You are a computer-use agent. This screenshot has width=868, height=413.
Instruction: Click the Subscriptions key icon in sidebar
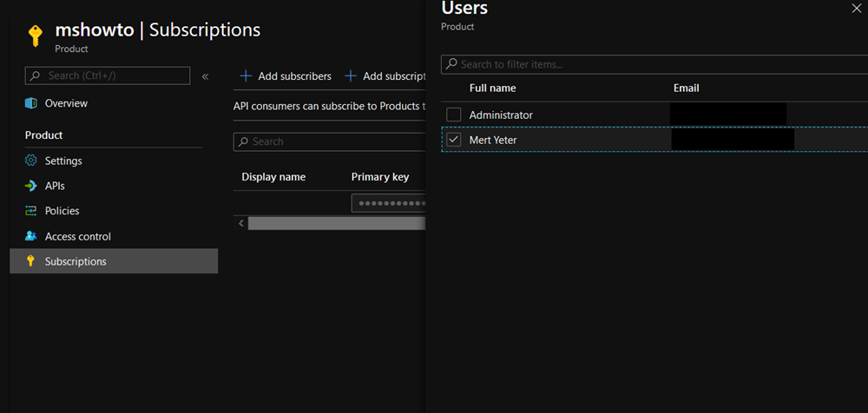pyautogui.click(x=31, y=261)
